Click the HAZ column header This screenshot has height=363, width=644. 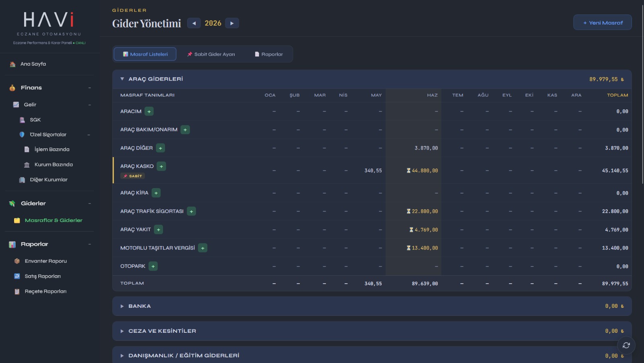(x=432, y=95)
